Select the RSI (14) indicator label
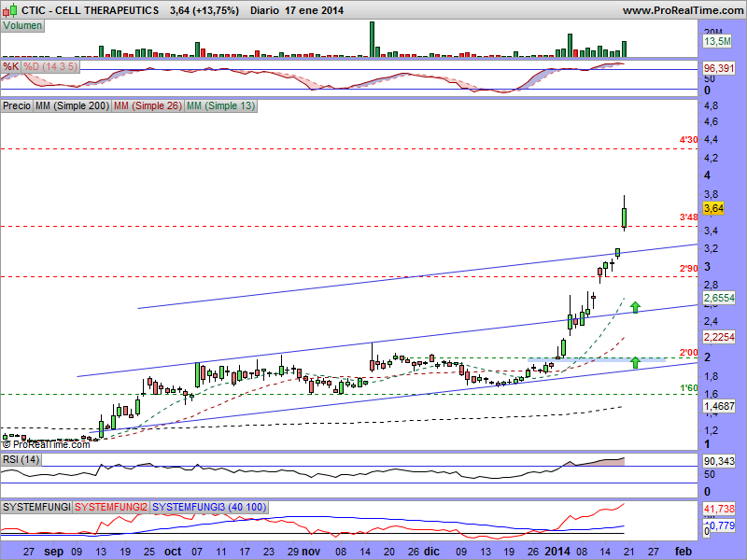 (21, 459)
